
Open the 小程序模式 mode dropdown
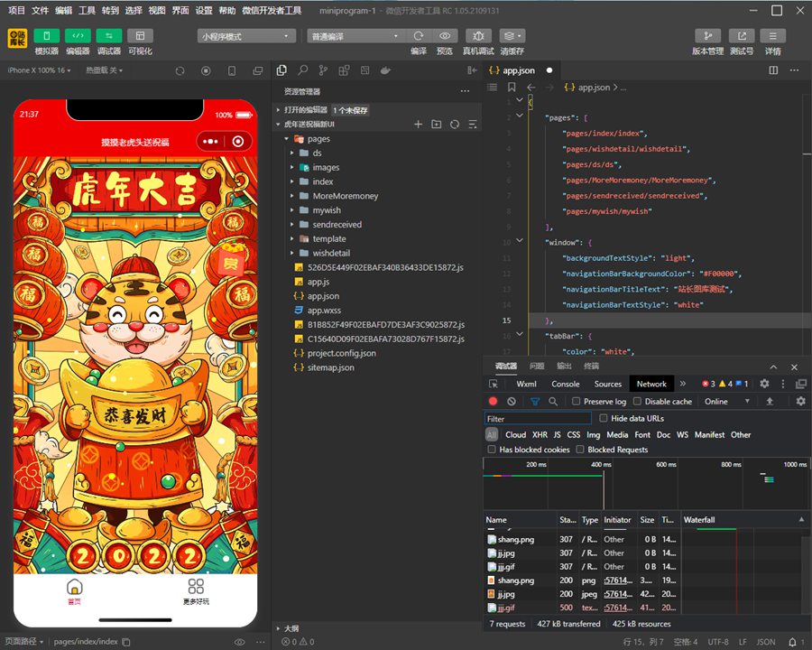coord(246,36)
